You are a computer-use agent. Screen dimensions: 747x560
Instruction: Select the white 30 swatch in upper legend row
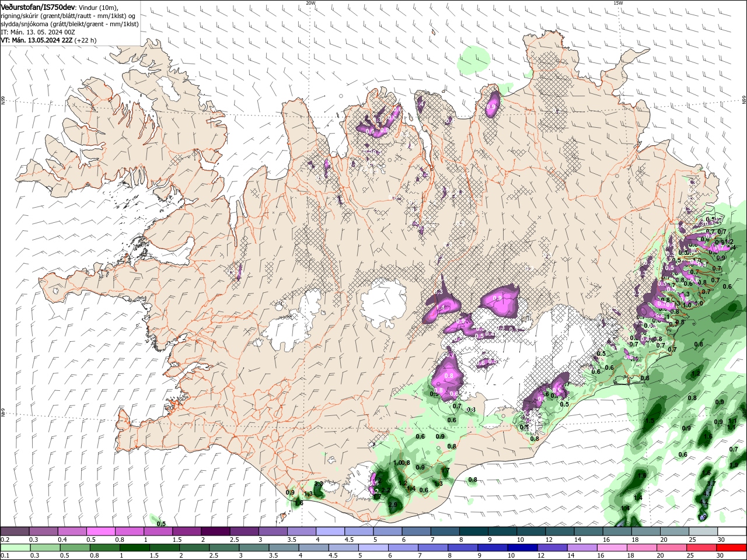(732, 531)
